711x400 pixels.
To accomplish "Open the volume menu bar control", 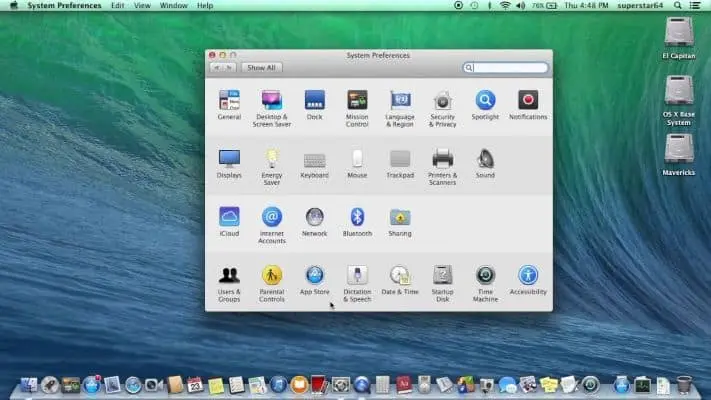I will tap(521, 5).
